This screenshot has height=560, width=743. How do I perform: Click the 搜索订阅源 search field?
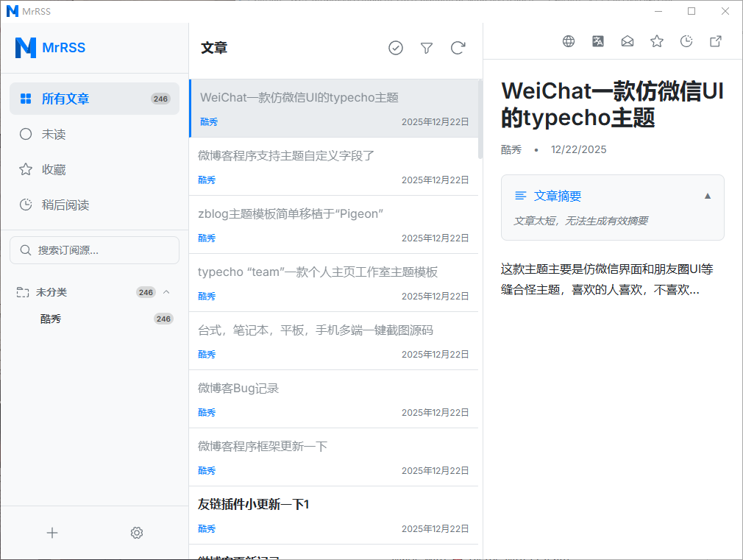94,250
